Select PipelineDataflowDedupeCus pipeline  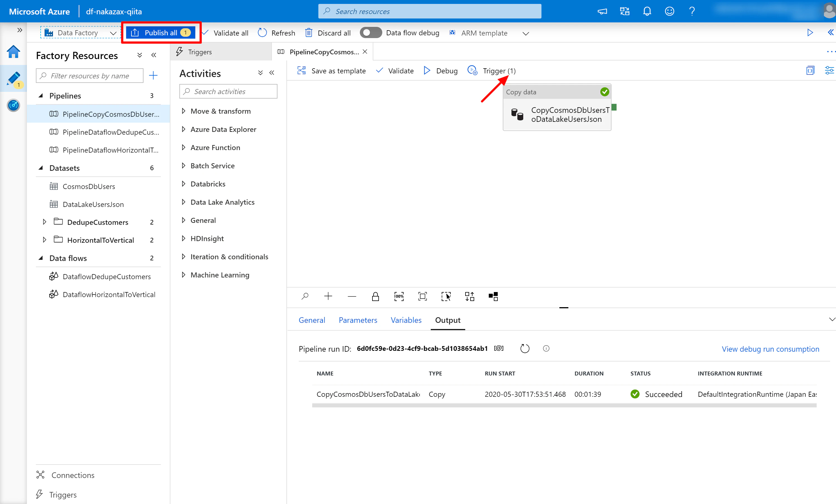point(98,132)
